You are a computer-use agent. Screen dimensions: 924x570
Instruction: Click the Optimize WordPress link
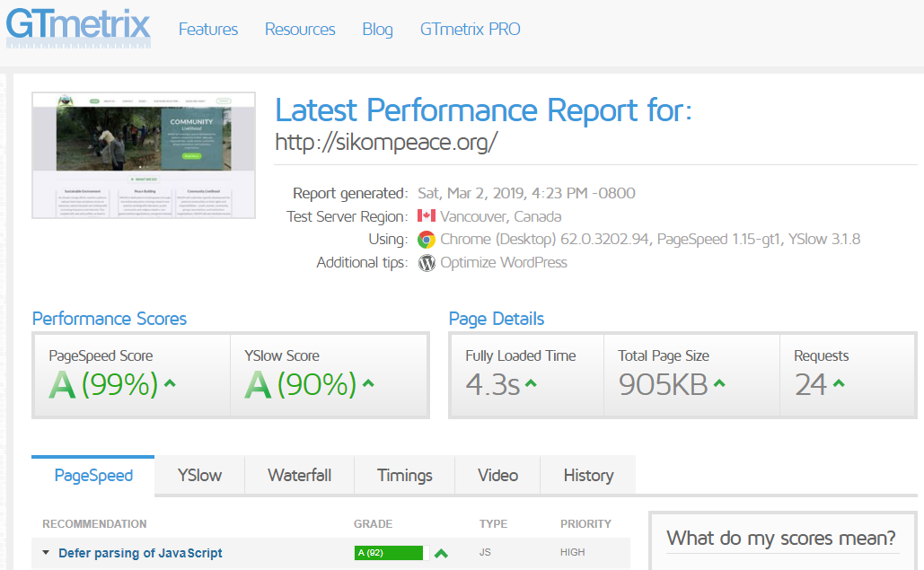(504, 263)
